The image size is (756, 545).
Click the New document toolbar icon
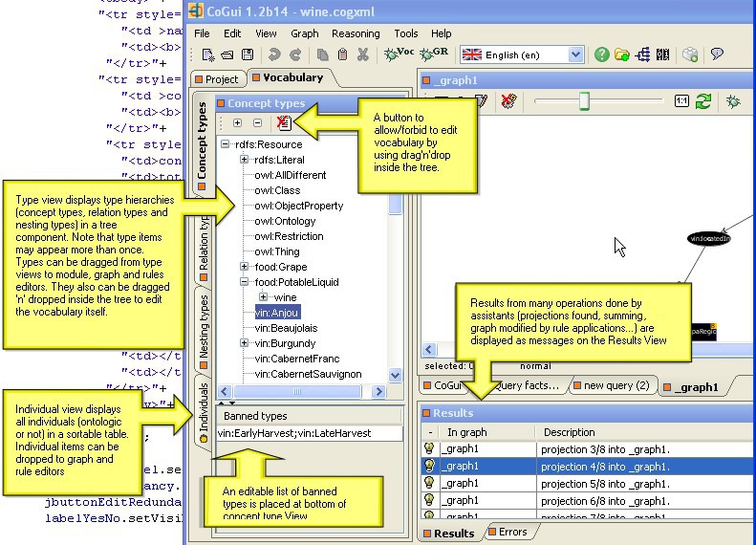click(x=208, y=55)
